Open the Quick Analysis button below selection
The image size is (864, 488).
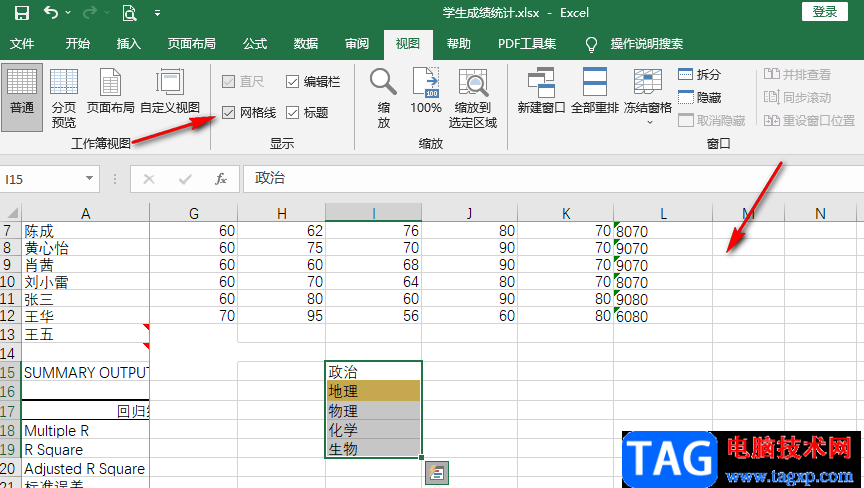coord(437,473)
